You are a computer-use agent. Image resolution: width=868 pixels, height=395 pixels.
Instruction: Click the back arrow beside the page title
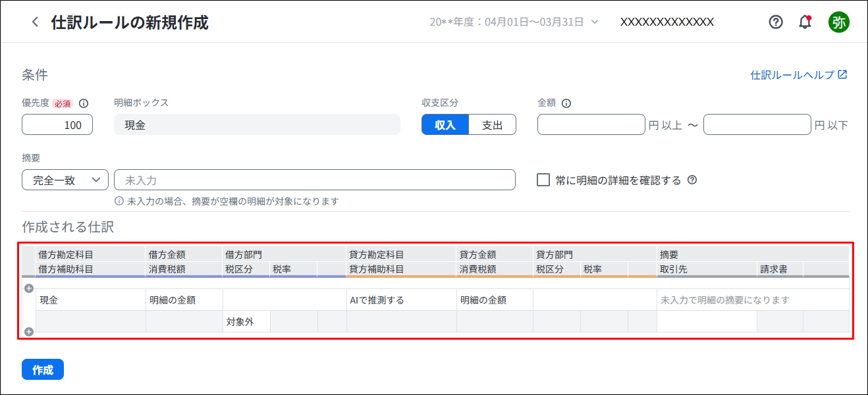pos(35,22)
